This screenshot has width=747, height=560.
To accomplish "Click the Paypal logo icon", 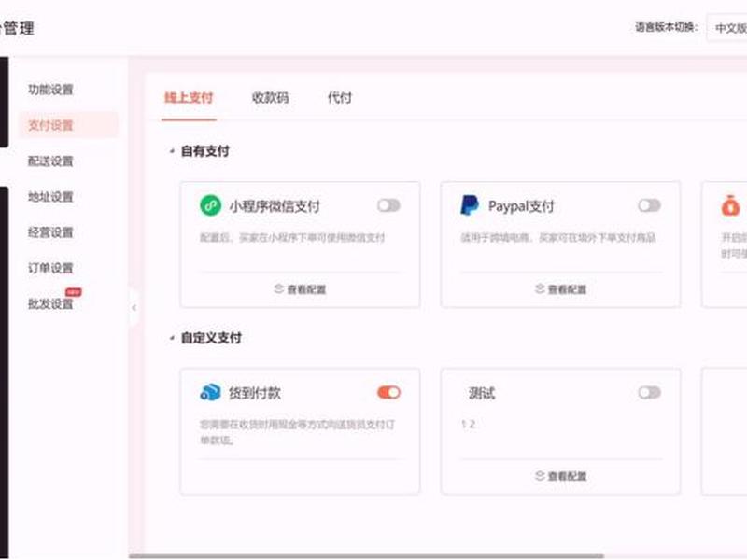I will pyautogui.click(x=470, y=205).
